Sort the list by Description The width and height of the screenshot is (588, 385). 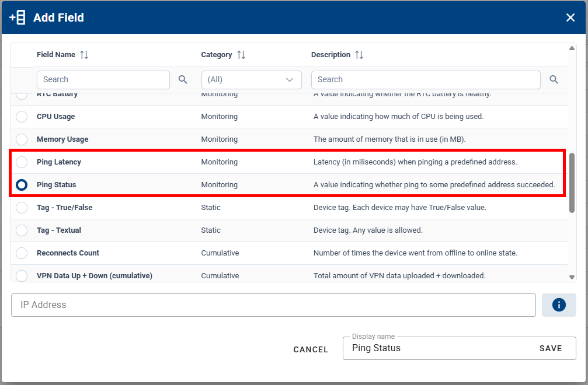(359, 54)
